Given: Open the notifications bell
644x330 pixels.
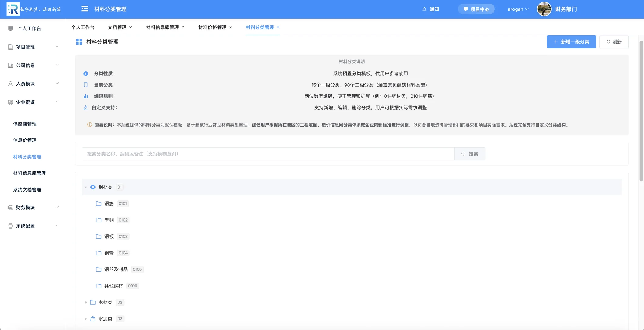Looking at the screenshot, I should click(x=424, y=9).
